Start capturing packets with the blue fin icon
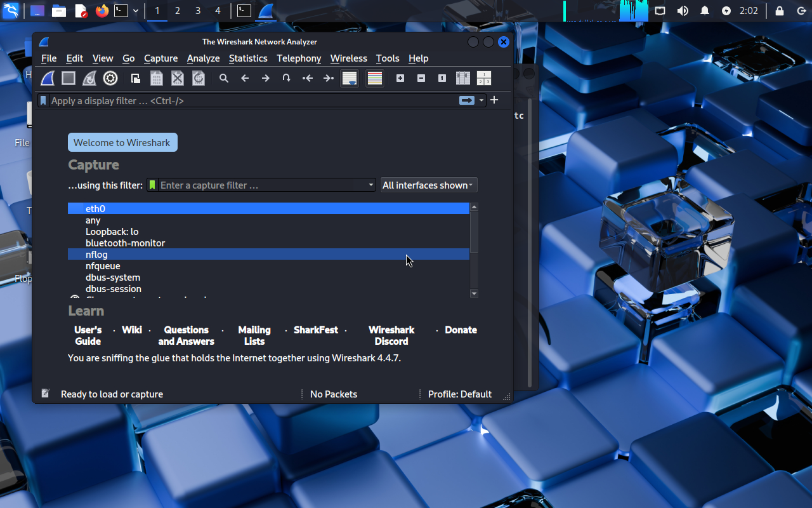812x508 pixels. (48, 78)
